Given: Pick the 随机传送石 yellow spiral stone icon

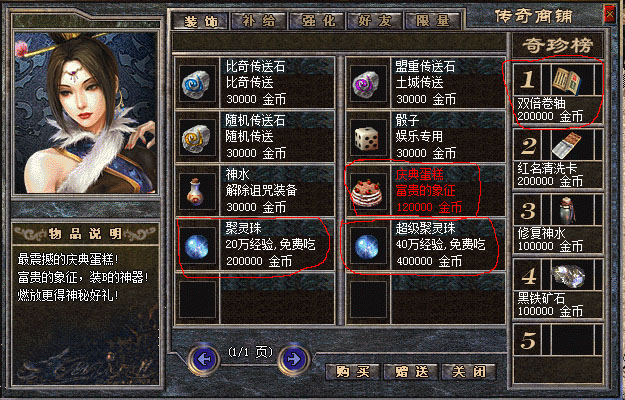Looking at the screenshot, I should click(x=197, y=137).
